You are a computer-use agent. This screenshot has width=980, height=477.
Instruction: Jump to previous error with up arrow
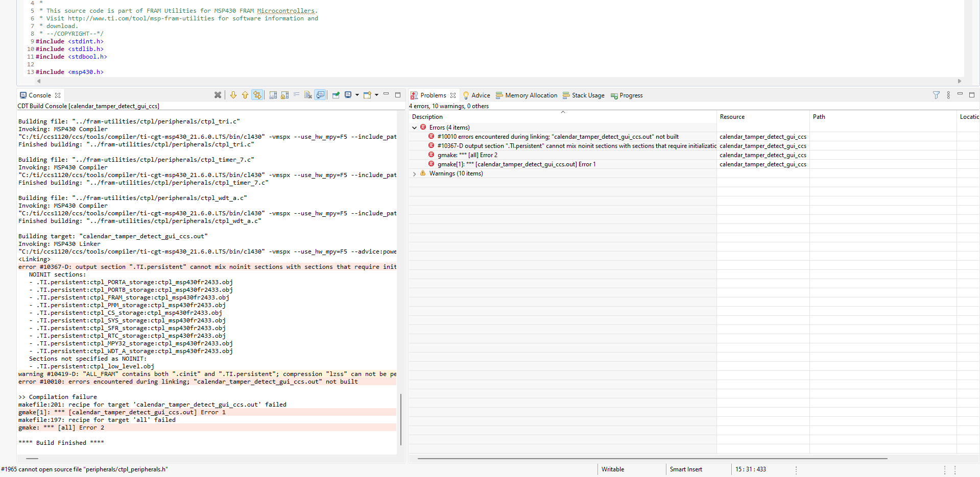(x=245, y=95)
